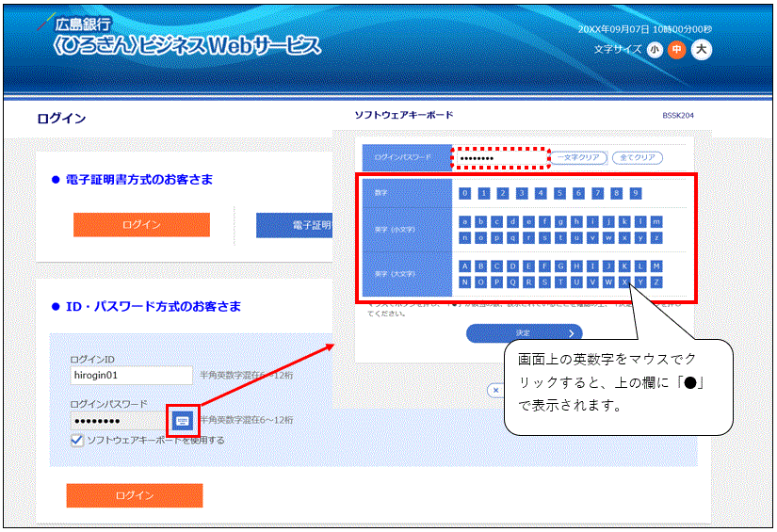Image resolution: width=777 pixels, height=532 pixels.
Task: Click the software keyboard password display field
Action: (500, 158)
